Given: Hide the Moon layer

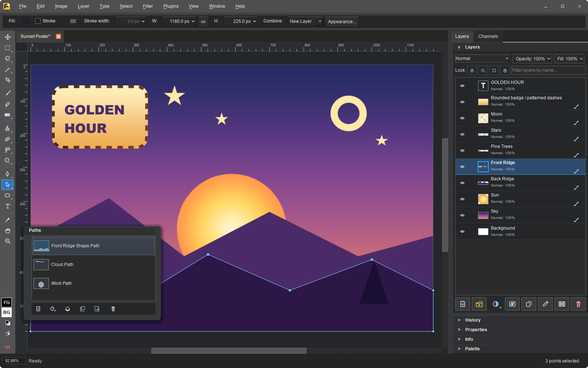Looking at the screenshot, I should click(x=462, y=118).
